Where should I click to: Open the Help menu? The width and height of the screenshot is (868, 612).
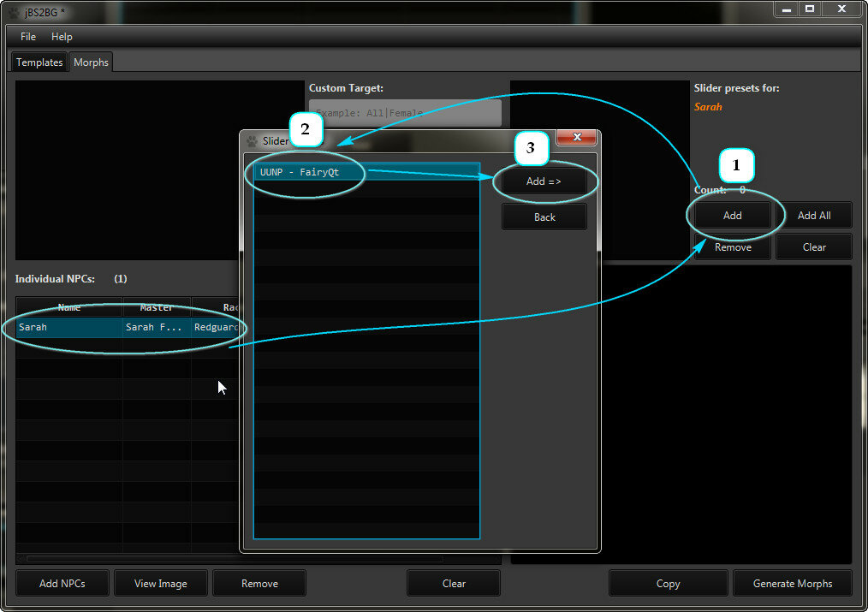click(62, 37)
